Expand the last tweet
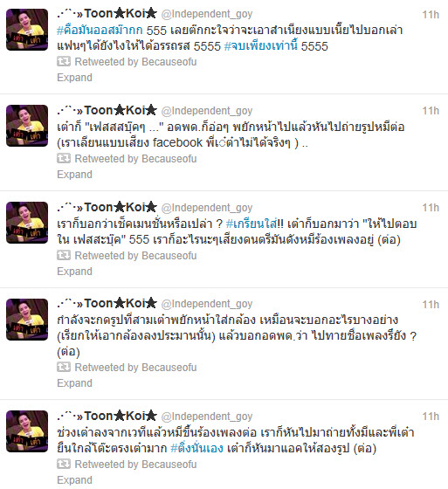The image size is (448, 489). tap(74, 480)
